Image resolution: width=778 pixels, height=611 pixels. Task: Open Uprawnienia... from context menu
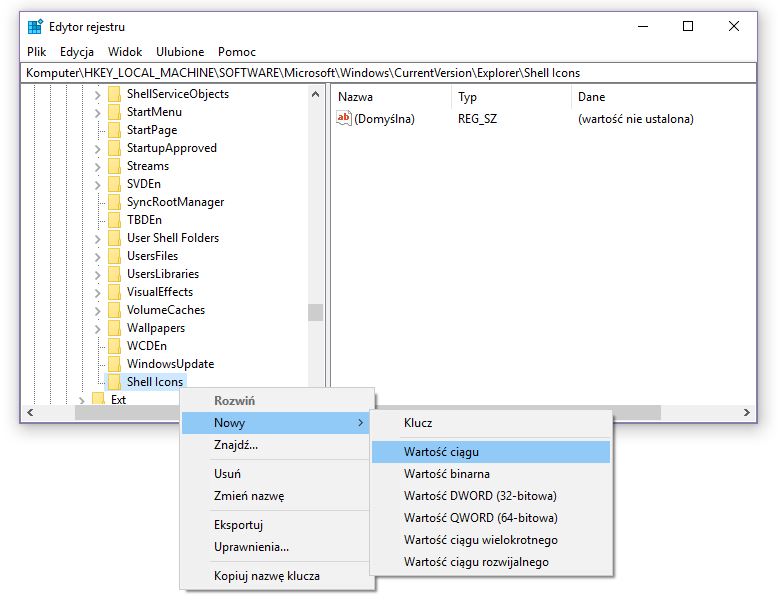(275, 547)
